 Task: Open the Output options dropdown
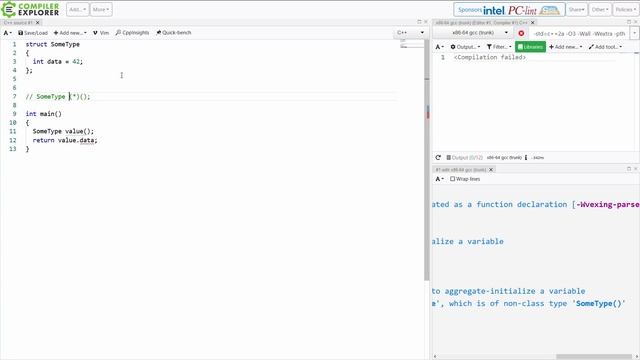(x=465, y=47)
